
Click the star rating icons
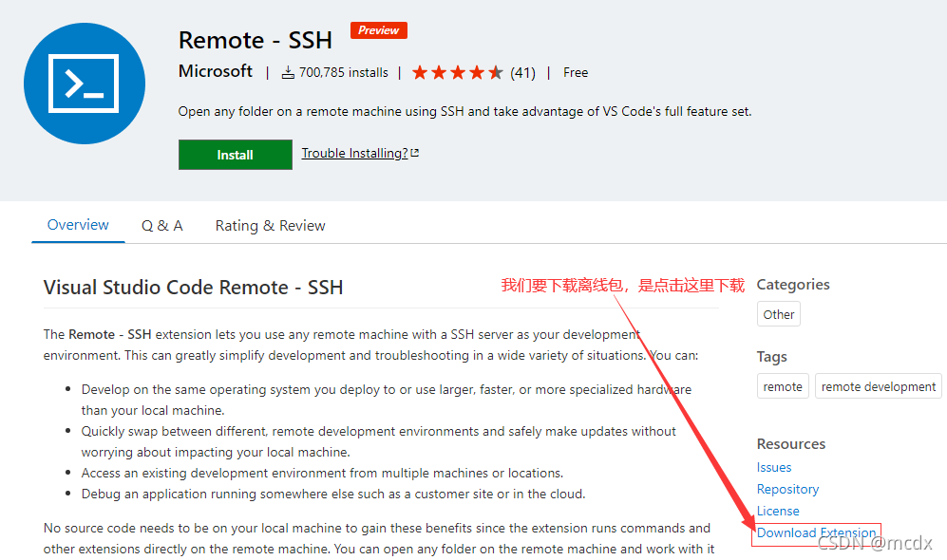[457, 73]
